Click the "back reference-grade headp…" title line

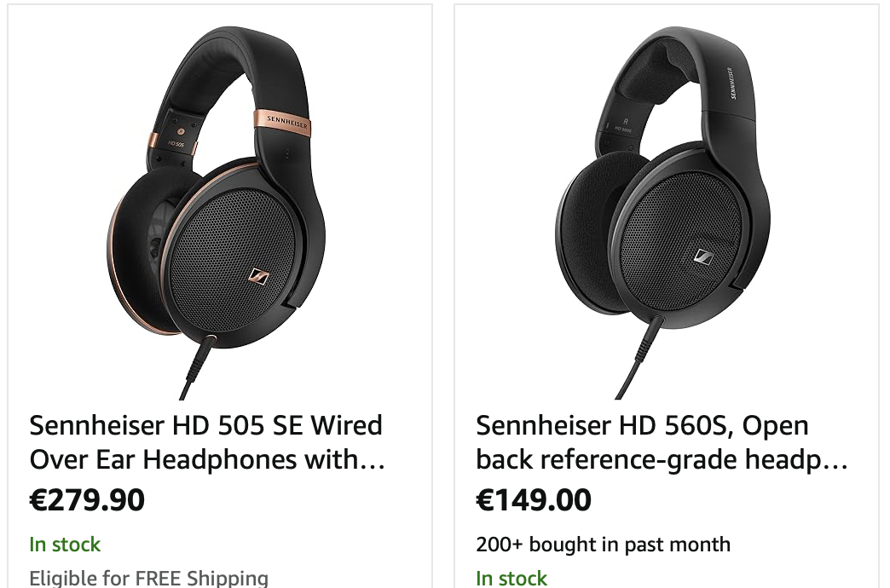(x=662, y=460)
